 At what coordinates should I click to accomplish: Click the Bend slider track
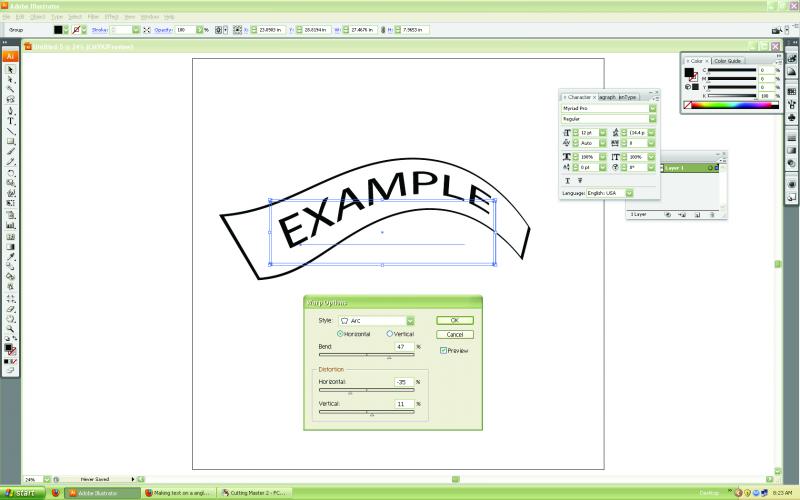(x=366, y=355)
